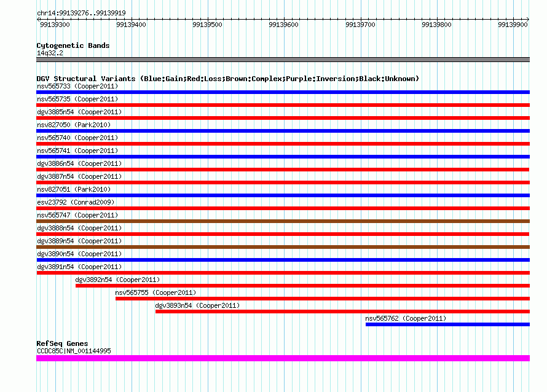
Task: Select the CCDC85C|NM_001144995 magenta gene bar
Action: (x=283, y=358)
